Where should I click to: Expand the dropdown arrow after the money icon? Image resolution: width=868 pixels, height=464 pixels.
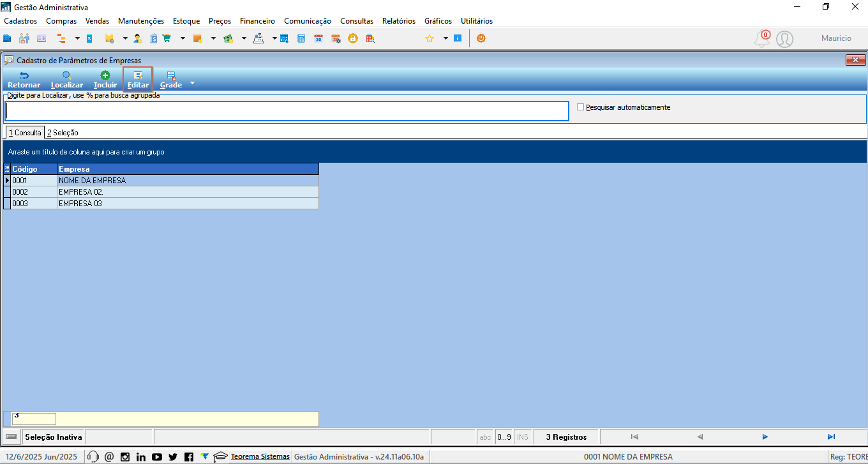click(244, 38)
